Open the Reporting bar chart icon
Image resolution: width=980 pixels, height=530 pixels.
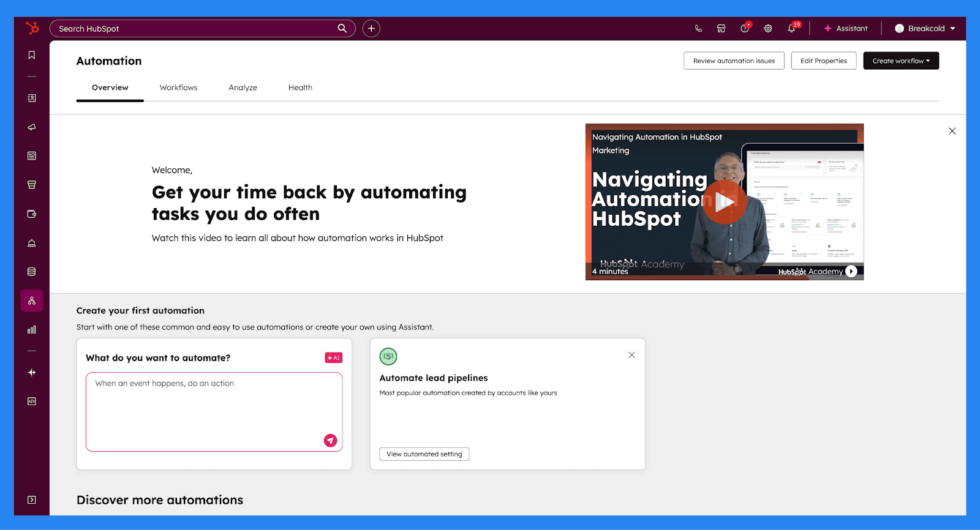(32, 330)
